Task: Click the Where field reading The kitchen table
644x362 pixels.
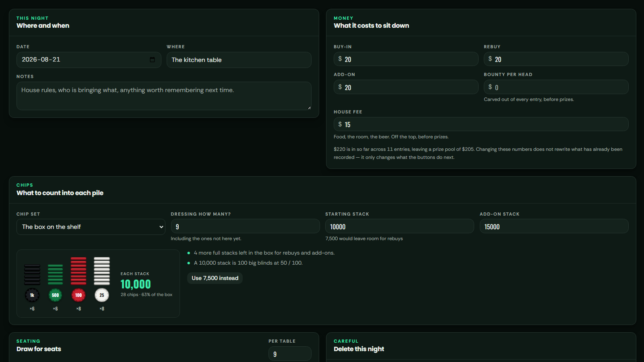Action: (239, 60)
